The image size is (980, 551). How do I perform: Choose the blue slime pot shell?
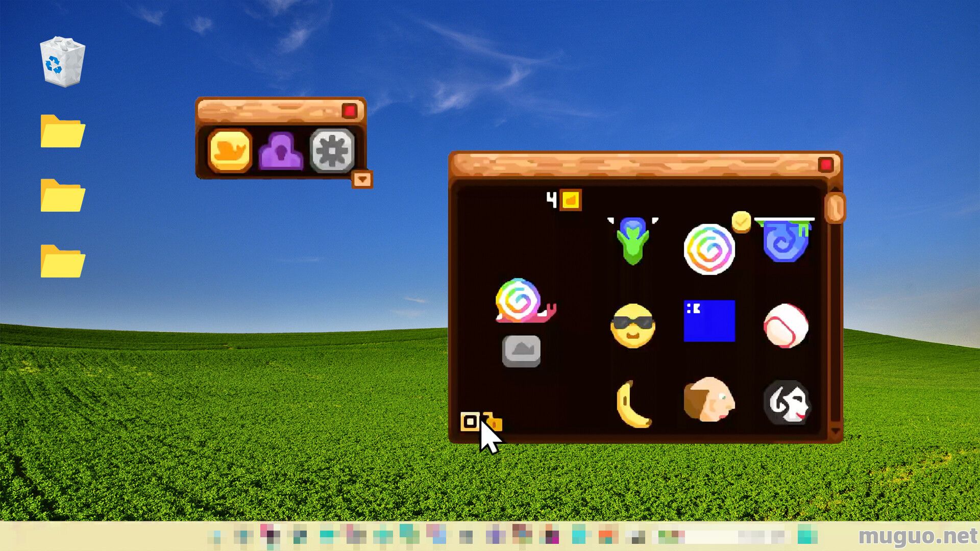click(x=786, y=240)
